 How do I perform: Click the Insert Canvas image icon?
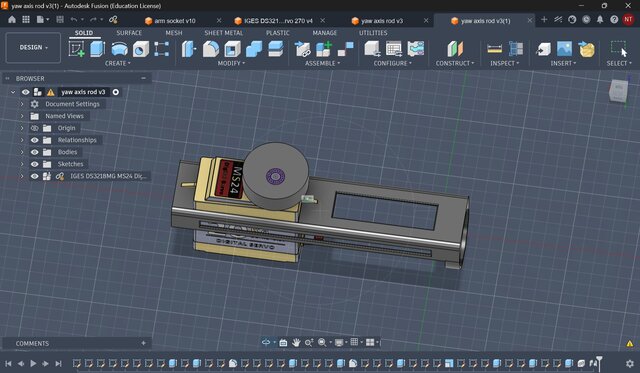tap(564, 49)
